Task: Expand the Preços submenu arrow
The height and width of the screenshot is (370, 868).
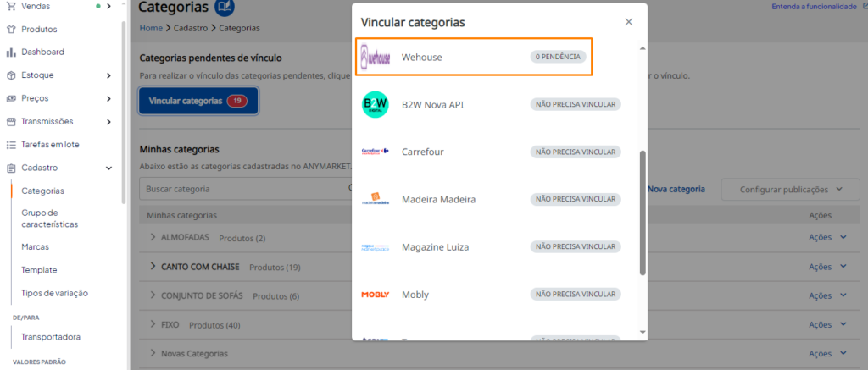Action: (108, 98)
